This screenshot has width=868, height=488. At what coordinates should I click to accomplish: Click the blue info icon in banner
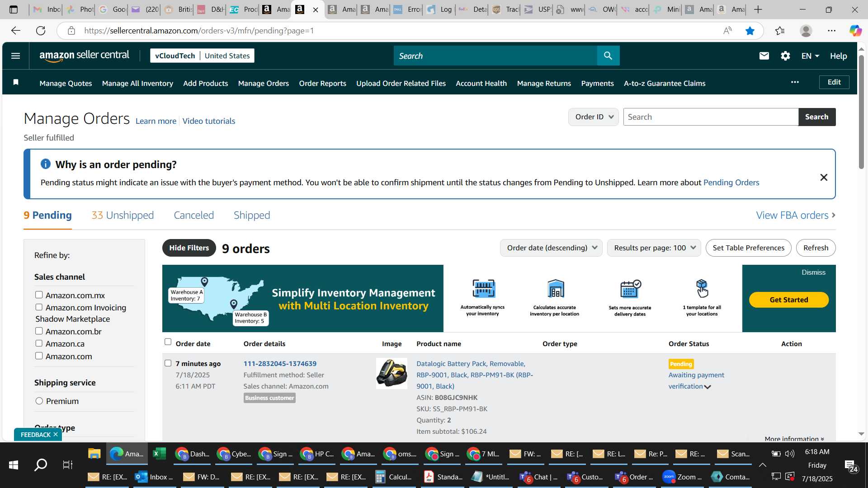(x=46, y=164)
